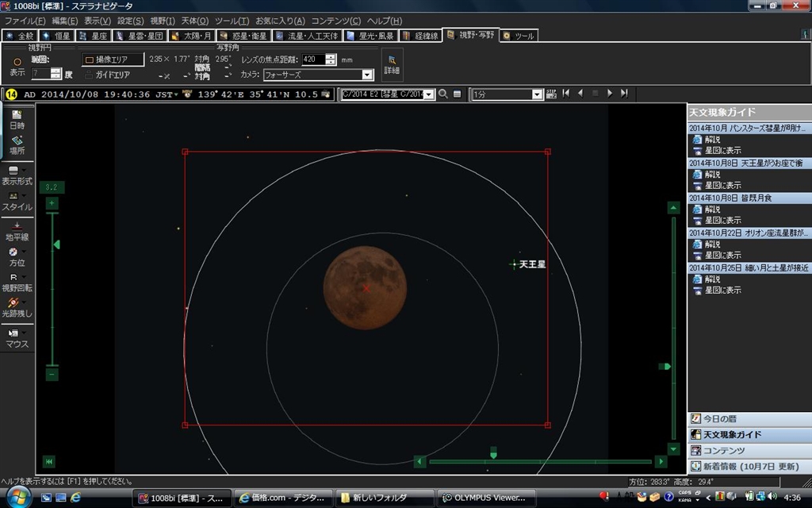Screen dimensions: 812x508
Task: Click 星図に表示 under 皆既月食 event
Action: tap(722, 221)
